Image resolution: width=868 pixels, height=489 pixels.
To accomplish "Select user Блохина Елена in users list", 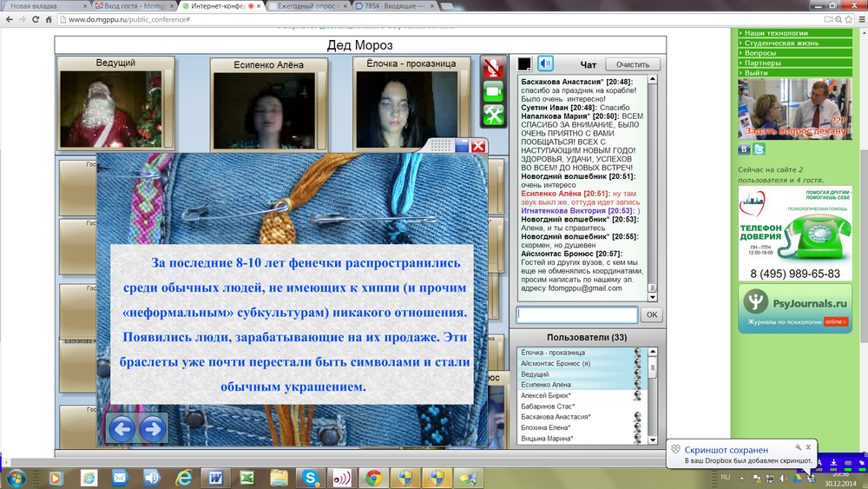I will (580, 427).
